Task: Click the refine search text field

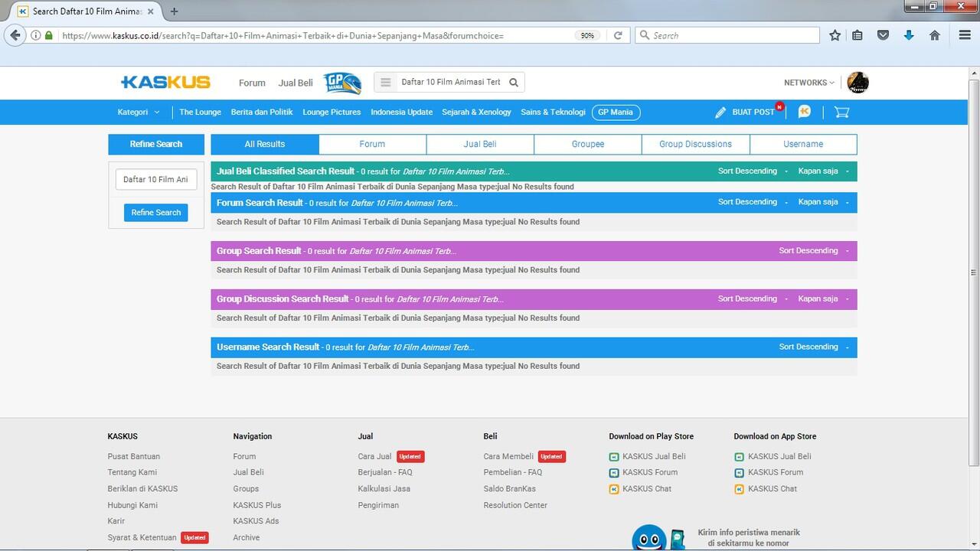Action: [x=156, y=179]
